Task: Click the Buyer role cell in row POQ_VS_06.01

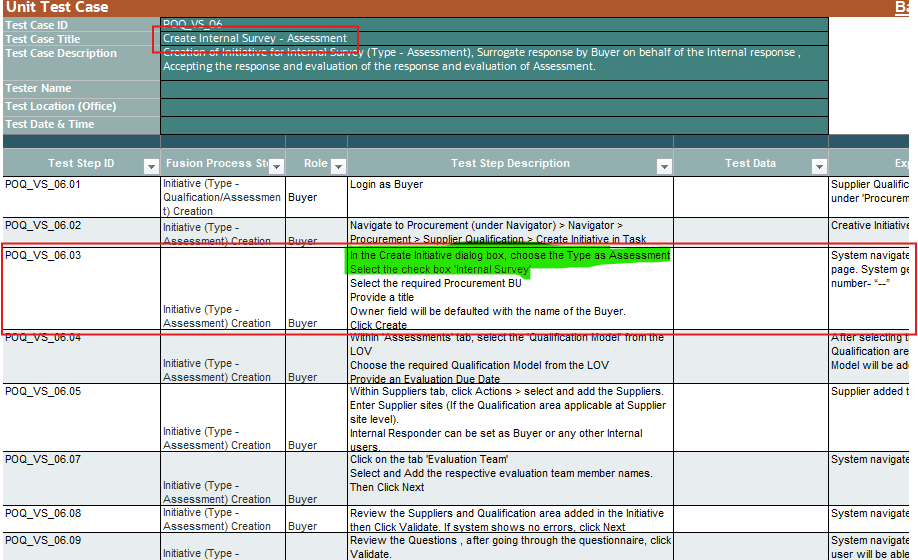Action: tap(316, 197)
